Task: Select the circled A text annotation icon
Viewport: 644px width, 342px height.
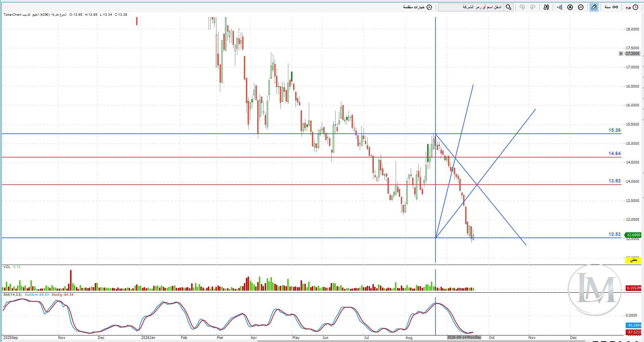Action: click(x=570, y=7)
